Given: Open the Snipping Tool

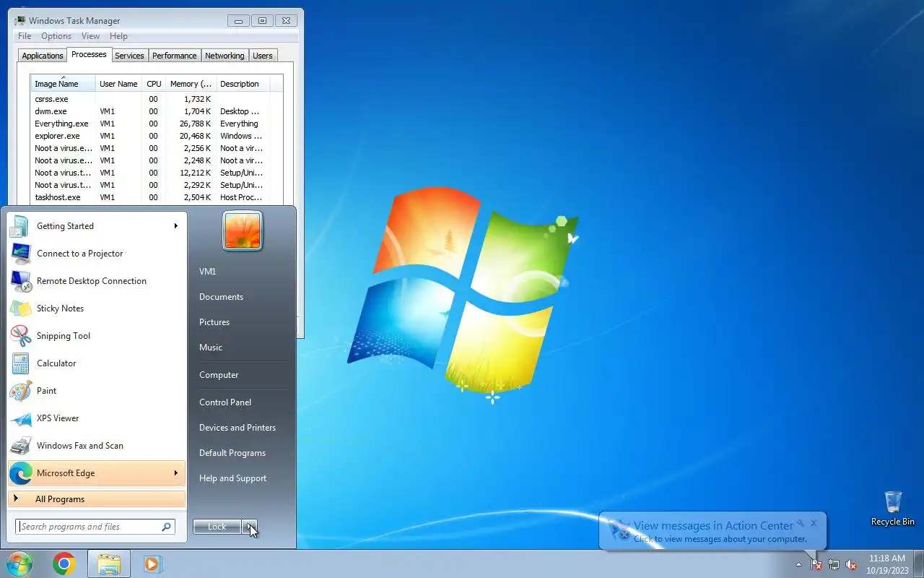Looking at the screenshot, I should tap(97, 336).
